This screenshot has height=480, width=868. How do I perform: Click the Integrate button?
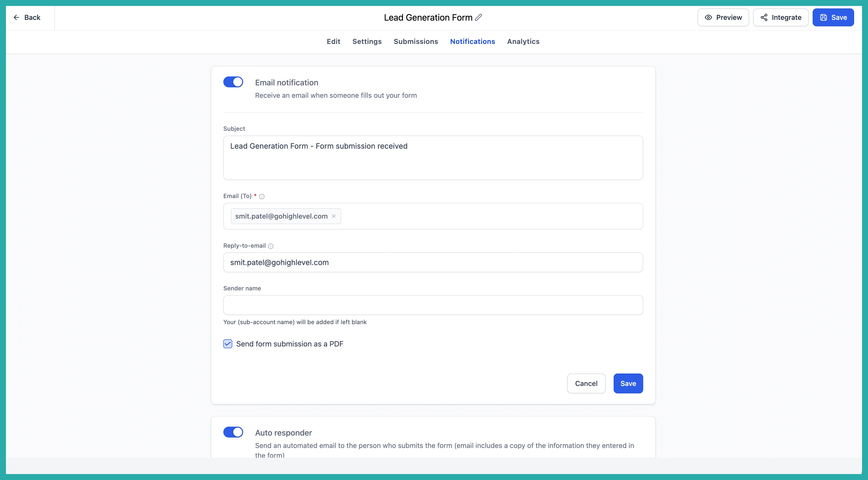point(781,18)
